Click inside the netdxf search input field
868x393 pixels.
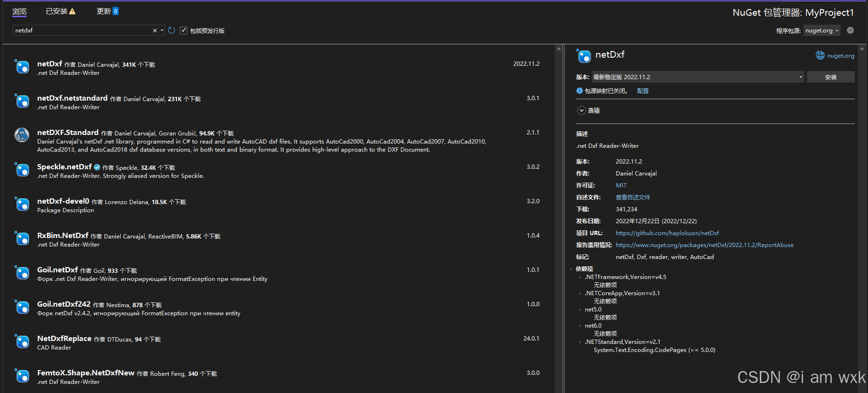(82, 31)
